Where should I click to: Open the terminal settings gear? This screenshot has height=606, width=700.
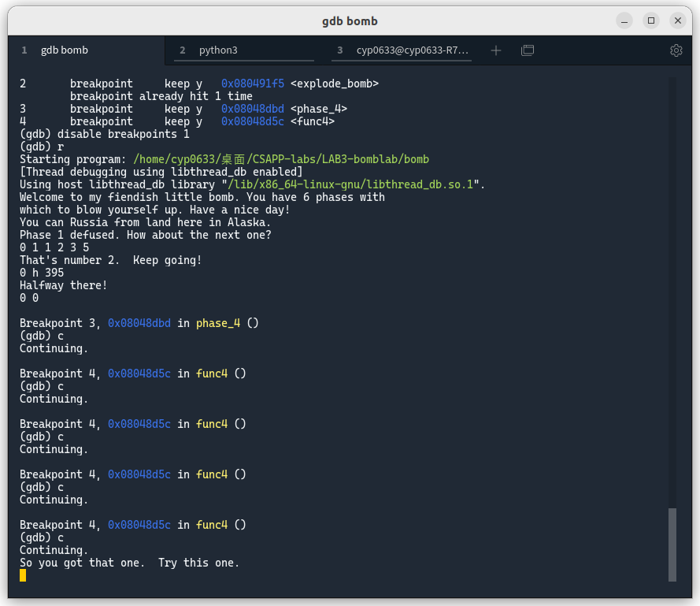(x=676, y=50)
